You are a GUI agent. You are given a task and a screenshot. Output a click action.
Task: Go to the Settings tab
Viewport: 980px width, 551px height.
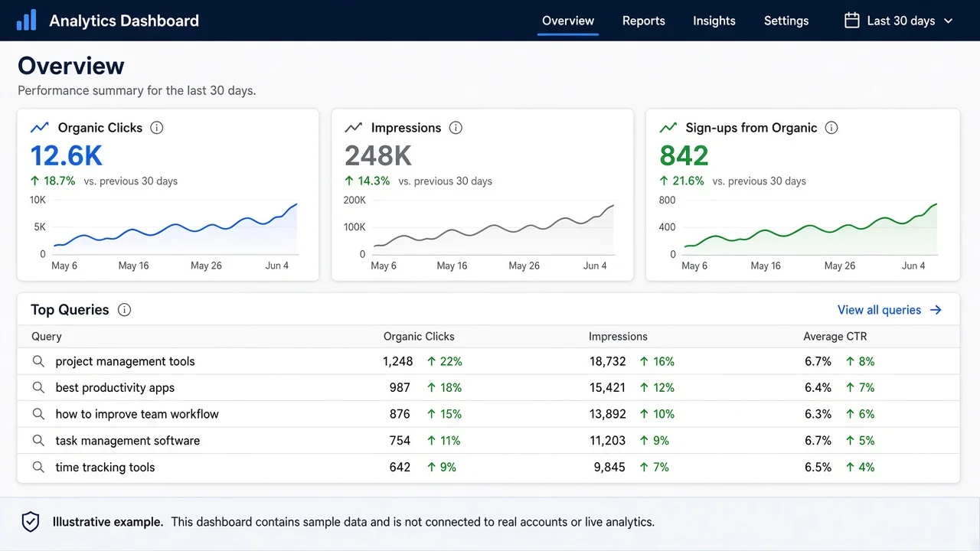coord(786,21)
